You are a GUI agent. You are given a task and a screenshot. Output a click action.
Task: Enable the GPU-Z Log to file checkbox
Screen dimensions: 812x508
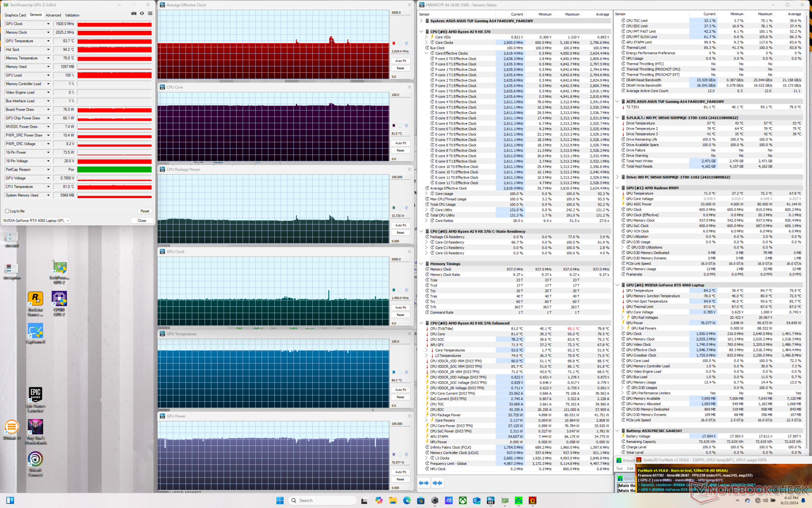click(x=7, y=211)
